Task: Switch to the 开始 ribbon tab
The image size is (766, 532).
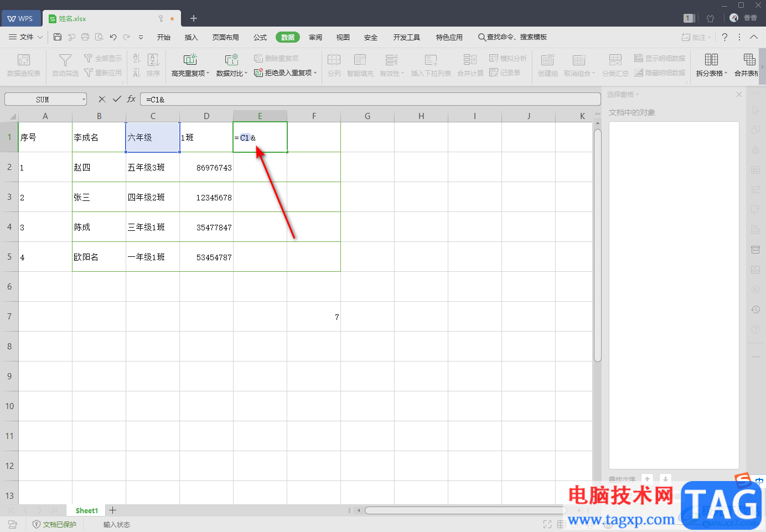Action: (164, 37)
